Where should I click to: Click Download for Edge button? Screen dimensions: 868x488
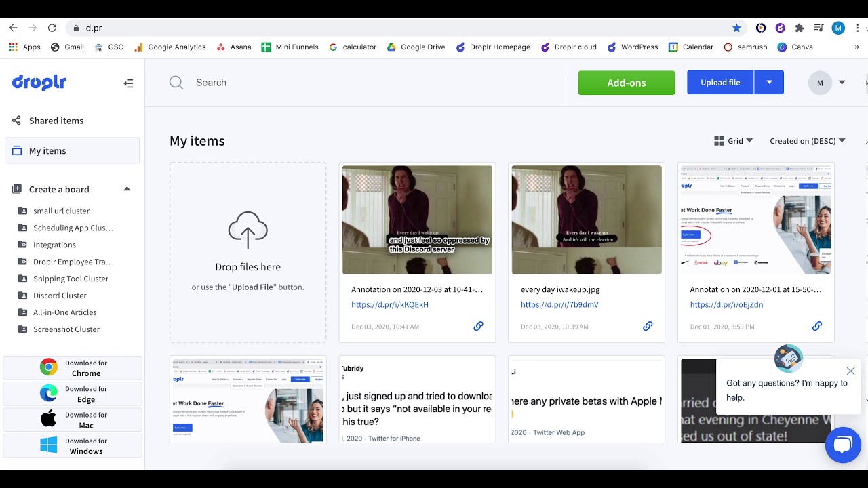pyautogui.click(x=73, y=394)
